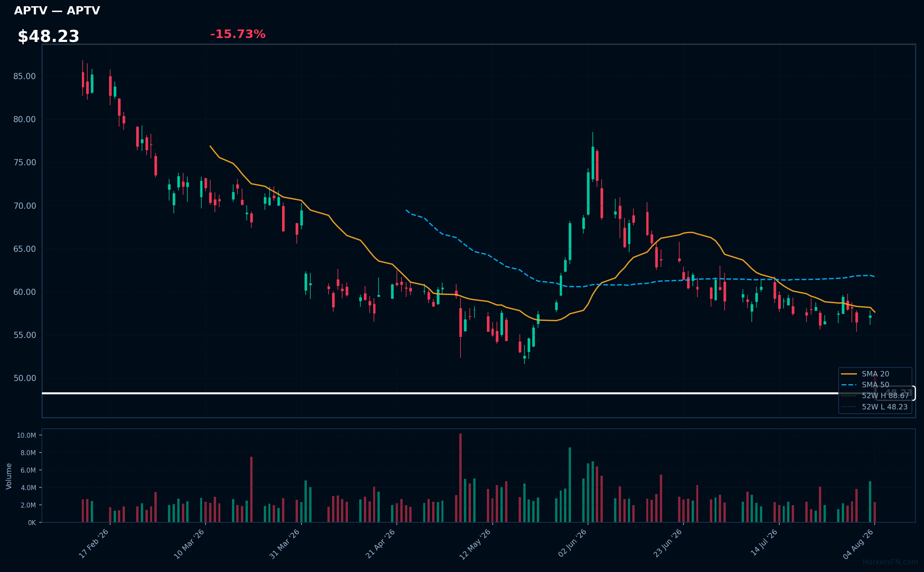Click the "70.00" price axis label
The height and width of the screenshot is (572, 924).
tap(24, 206)
